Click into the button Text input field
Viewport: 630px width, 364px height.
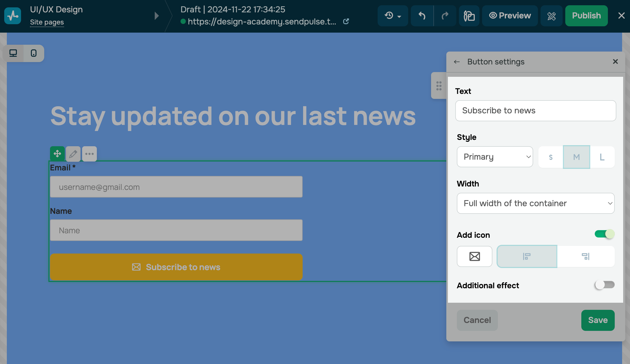(536, 110)
